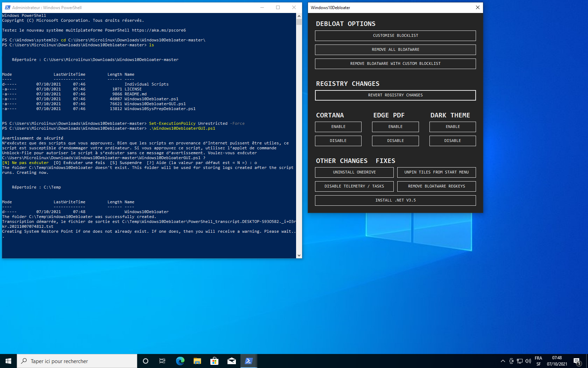Disable Edge PDF

click(x=395, y=141)
